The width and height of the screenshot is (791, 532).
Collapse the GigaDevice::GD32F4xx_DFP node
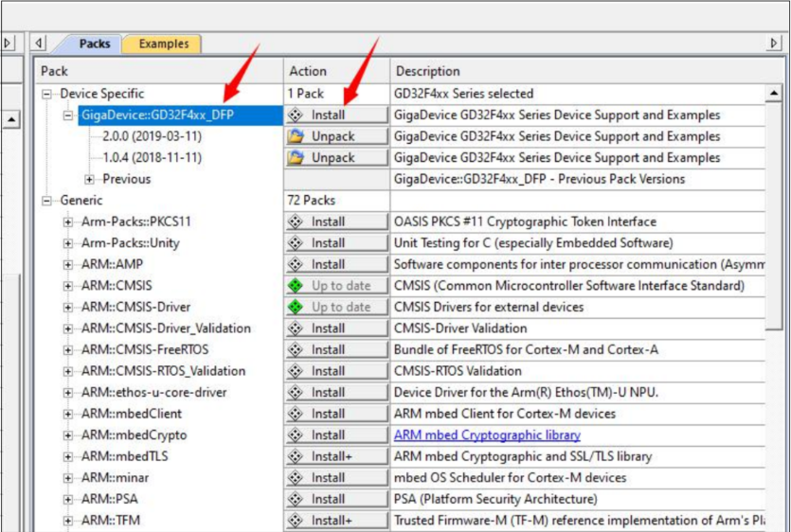click(67, 115)
